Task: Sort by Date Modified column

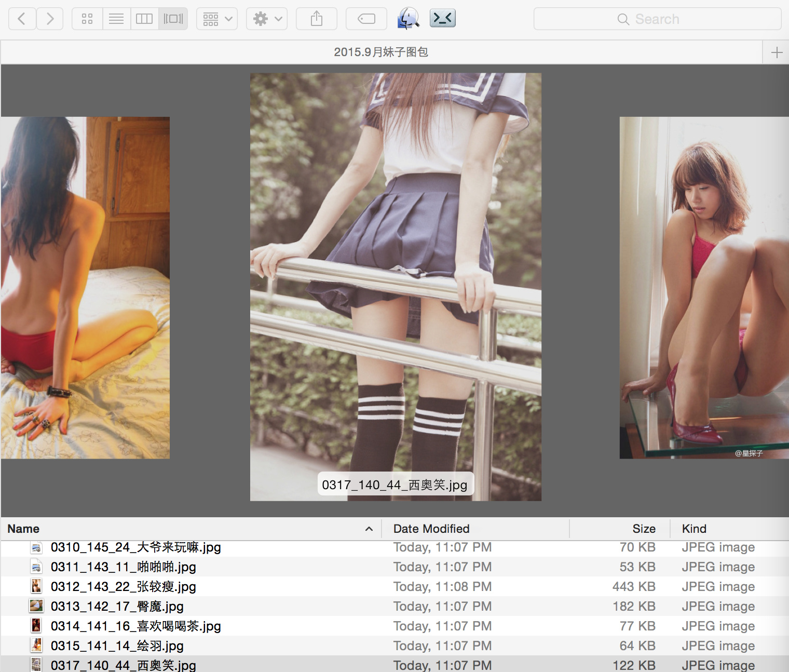Action: tap(431, 529)
